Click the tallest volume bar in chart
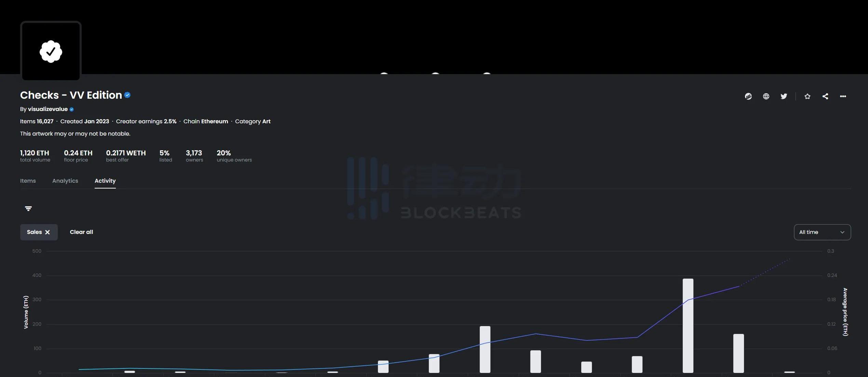 [x=688, y=325]
